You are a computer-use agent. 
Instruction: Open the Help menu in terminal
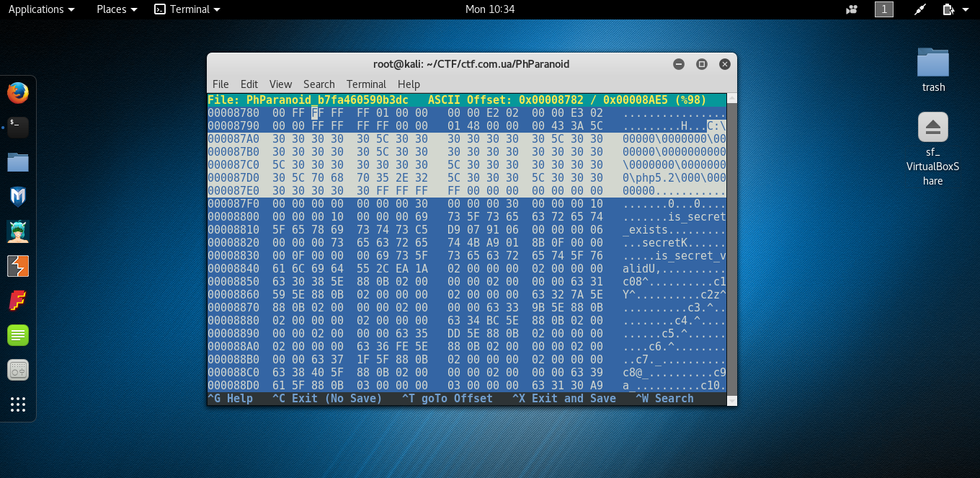pyautogui.click(x=409, y=84)
